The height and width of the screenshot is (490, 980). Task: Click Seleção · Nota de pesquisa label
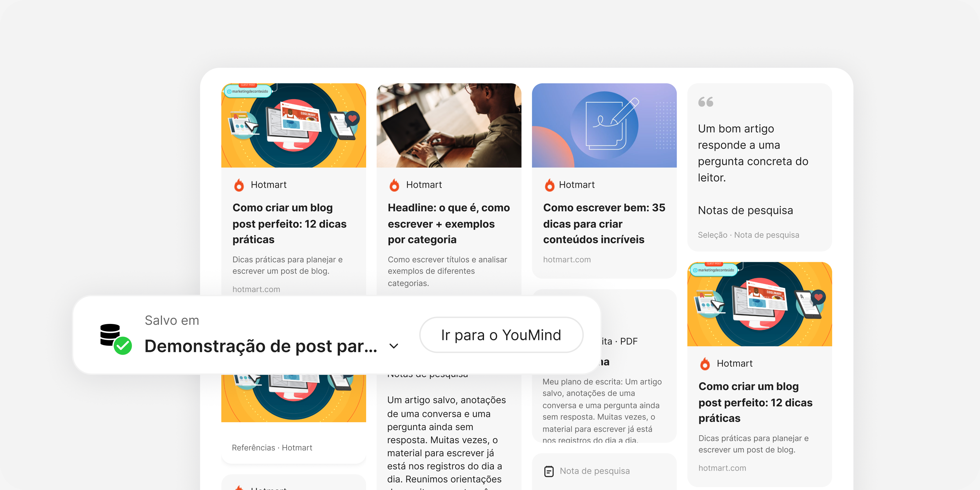coord(748,235)
